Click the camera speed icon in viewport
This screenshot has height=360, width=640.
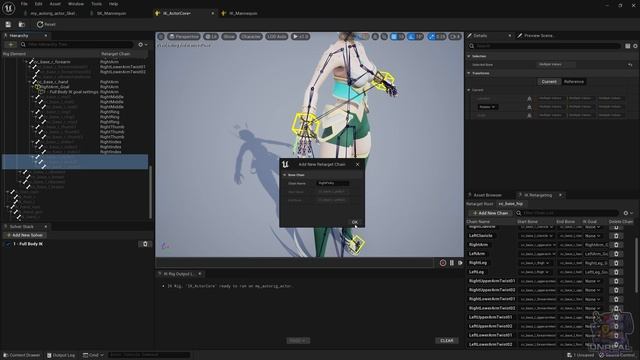455,37
